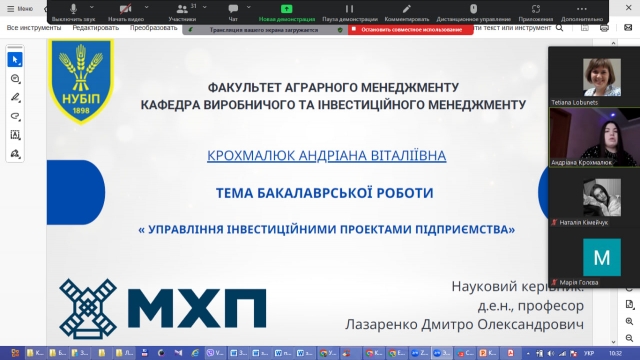The image size is (640, 360).
Task: Open Дистанционное управление remote control
Action: point(473,12)
